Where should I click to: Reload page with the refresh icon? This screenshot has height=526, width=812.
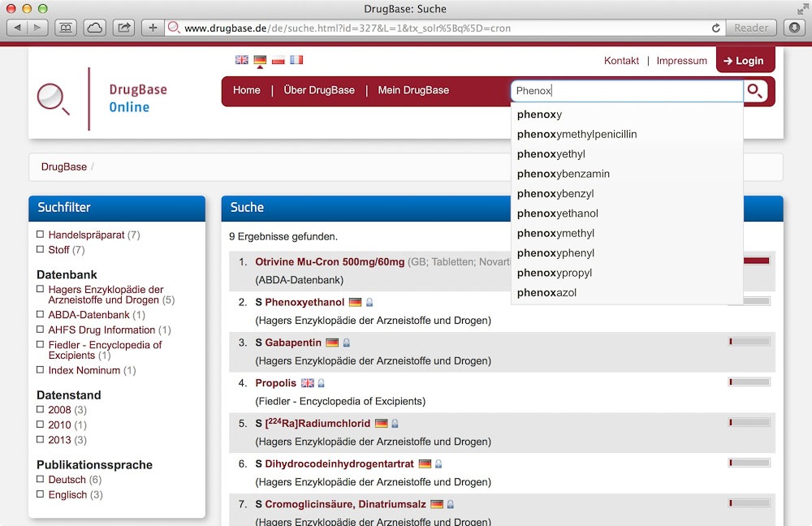[715, 28]
